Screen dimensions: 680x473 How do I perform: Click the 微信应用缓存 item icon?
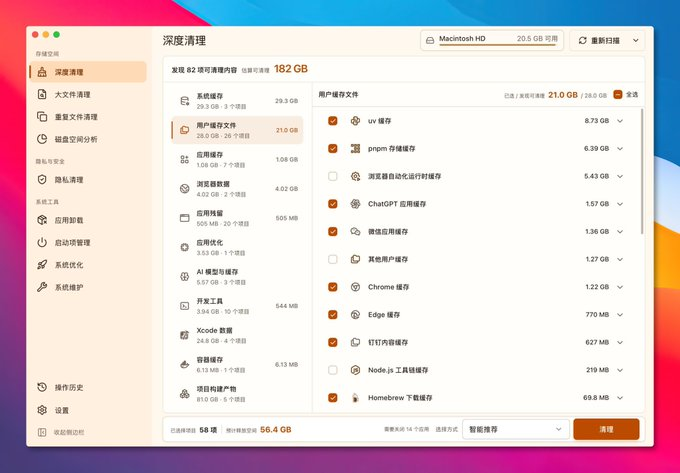tap(355, 232)
